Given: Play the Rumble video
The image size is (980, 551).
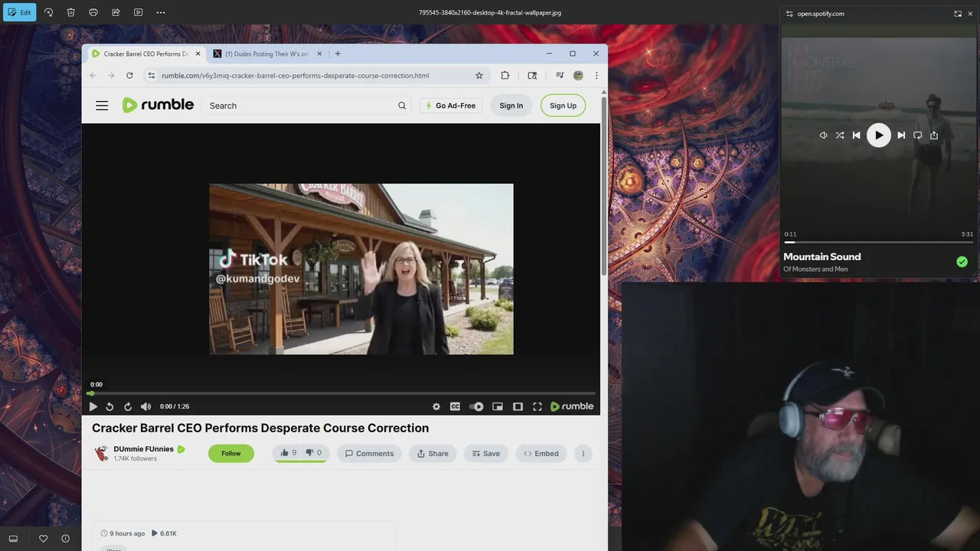Looking at the screenshot, I should pyautogui.click(x=93, y=406).
